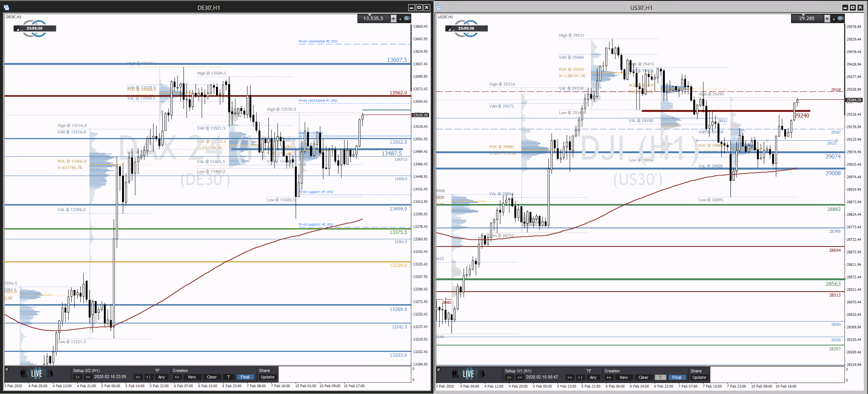868x394 pixels.
Task: Click current price tag 13535.30 on DE30 axis
Action: 420,115
